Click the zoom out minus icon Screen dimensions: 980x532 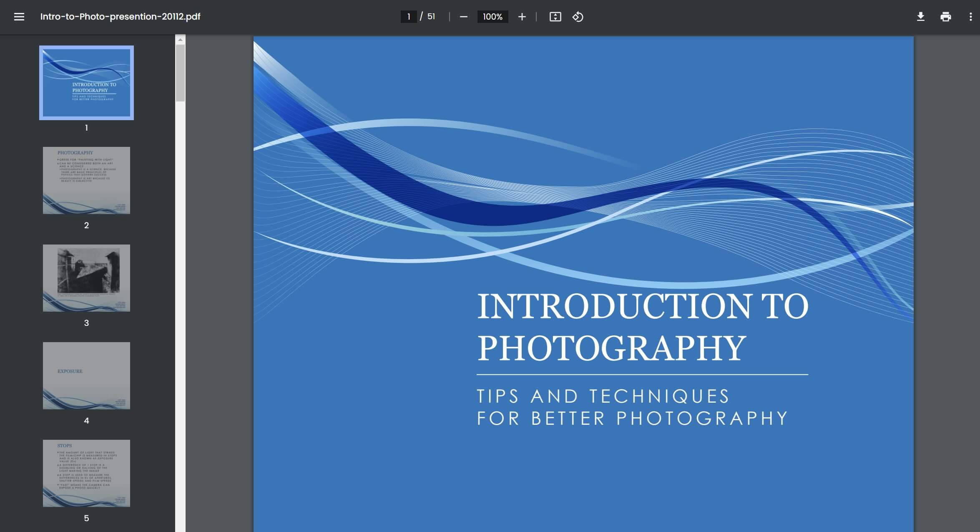[x=463, y=17]
